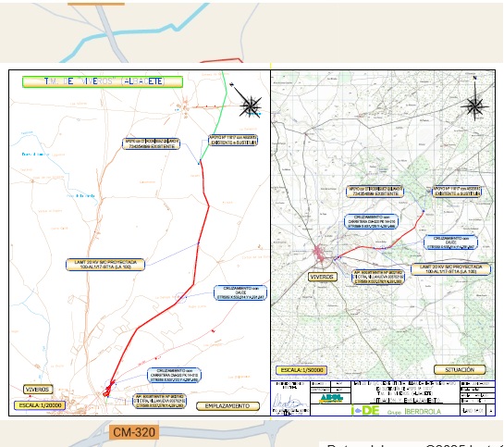The image size is (504, 447).
Task: Click the CRUZAMIENTO con CAUCE callout on the right map
Action: point(450,242)
